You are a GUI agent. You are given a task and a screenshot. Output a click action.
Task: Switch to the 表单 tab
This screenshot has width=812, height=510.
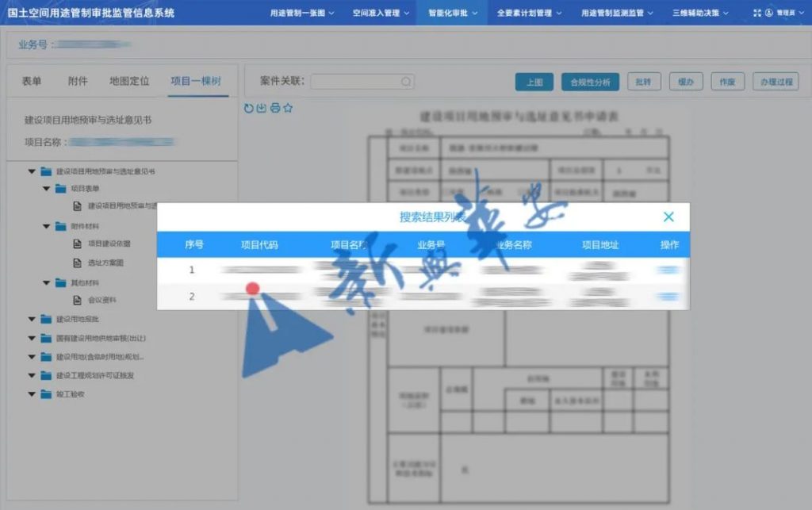pyautogui.click(x=32, y=81)
